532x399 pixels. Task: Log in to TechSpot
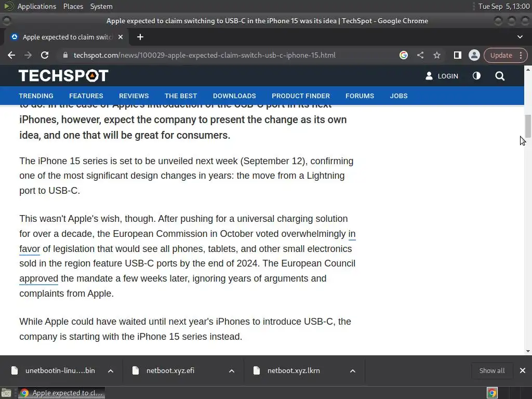click(x=442, y=76)
